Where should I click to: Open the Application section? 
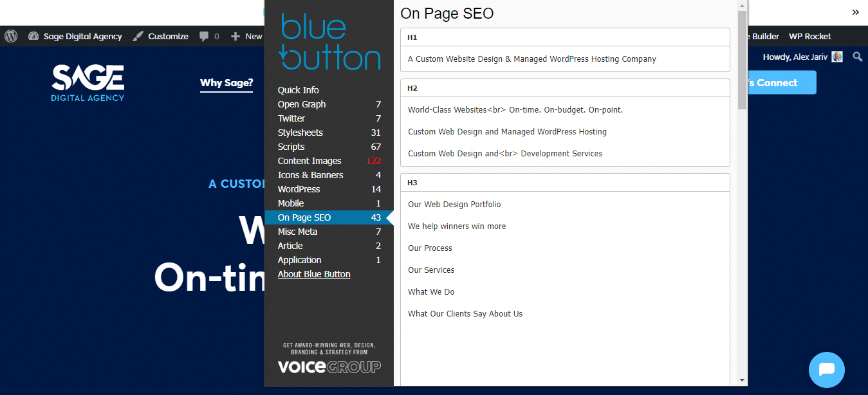pos(329,260)
